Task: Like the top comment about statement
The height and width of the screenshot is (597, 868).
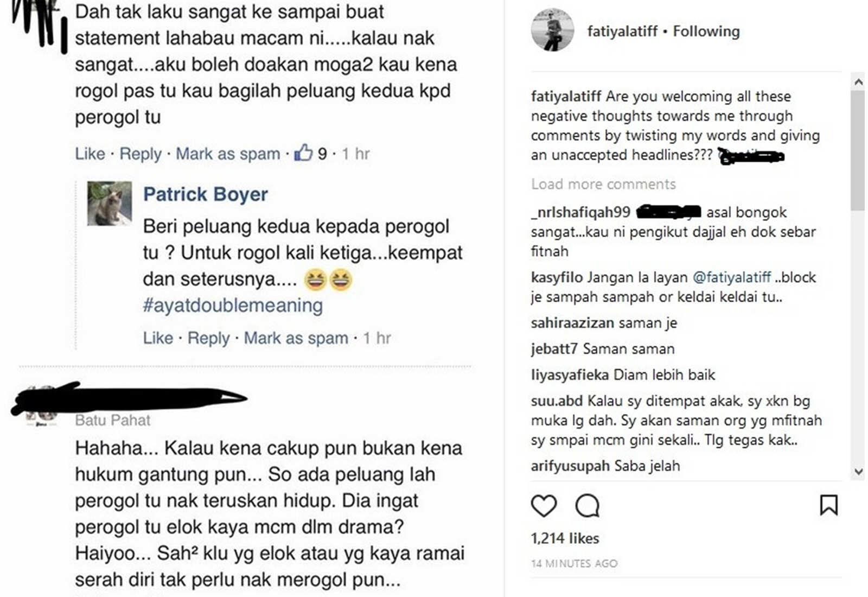Action: click(x=90, y=154)
